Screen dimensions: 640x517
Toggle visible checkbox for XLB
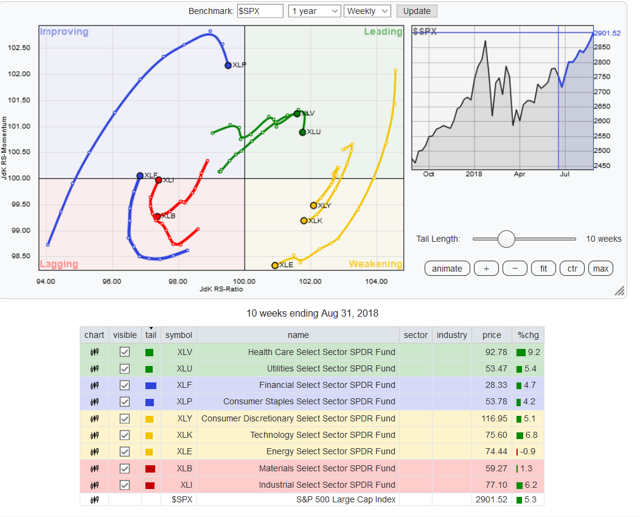(x=124, y=468)
